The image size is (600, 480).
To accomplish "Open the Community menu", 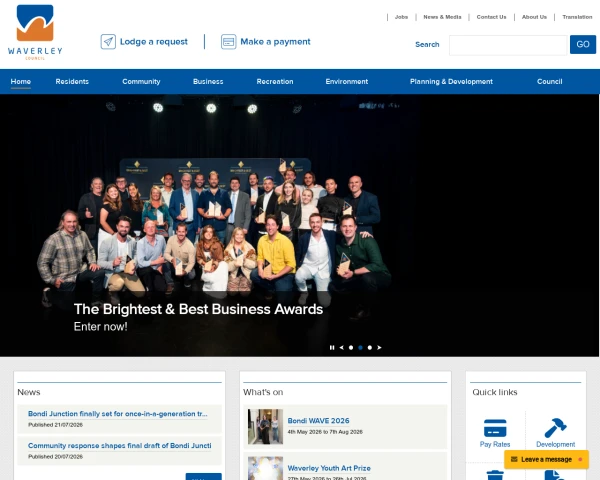I will [x=141, y=82].
